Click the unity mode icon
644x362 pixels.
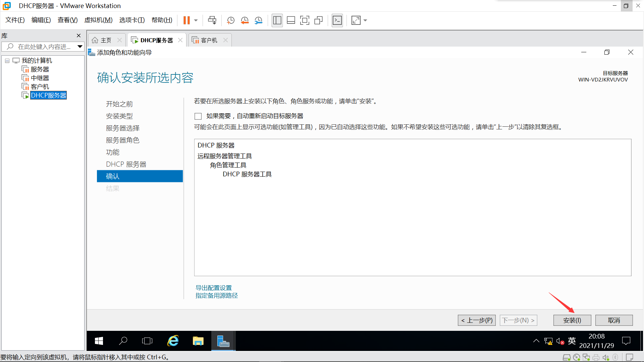(x=318, y=20)
